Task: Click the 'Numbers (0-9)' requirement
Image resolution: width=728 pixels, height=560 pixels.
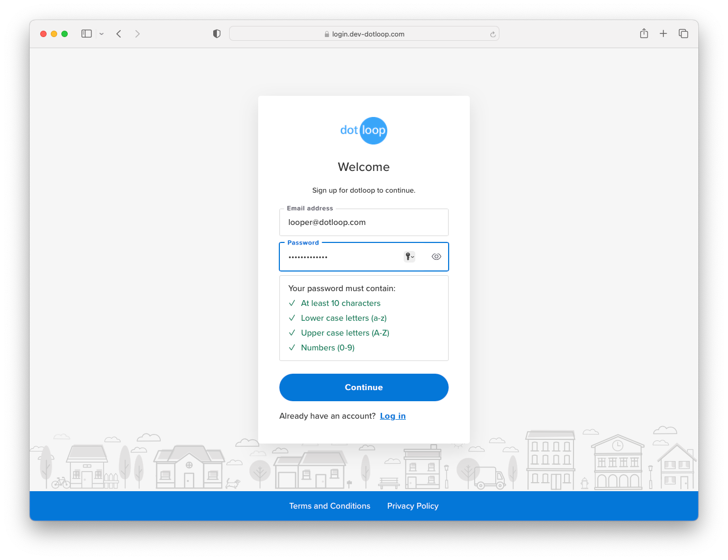Action: 327,348
